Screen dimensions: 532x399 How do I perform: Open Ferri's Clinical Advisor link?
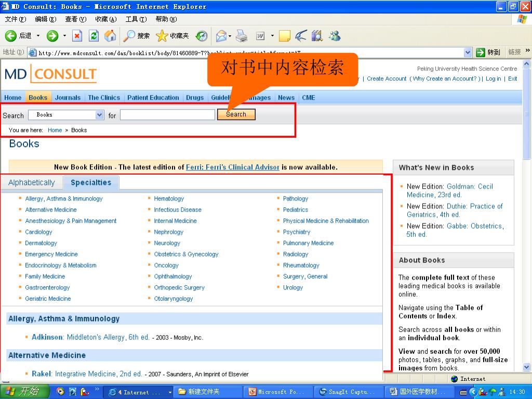233,167
